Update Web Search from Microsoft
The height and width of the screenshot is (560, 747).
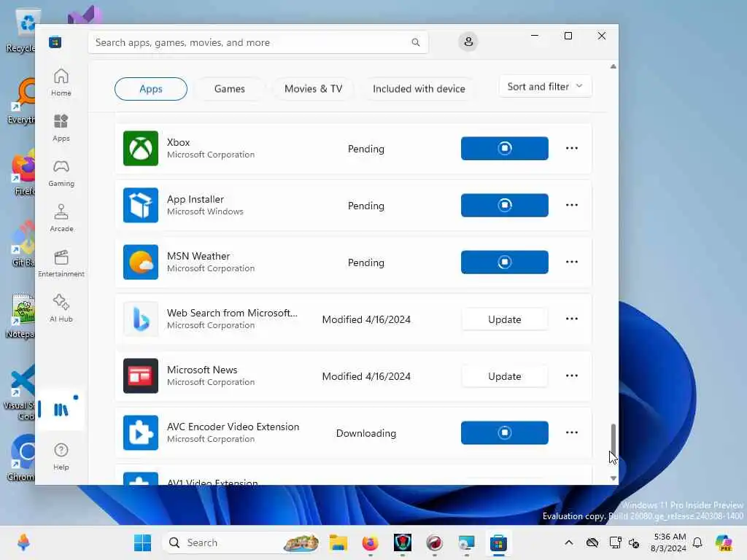click(x=505, y=319)
